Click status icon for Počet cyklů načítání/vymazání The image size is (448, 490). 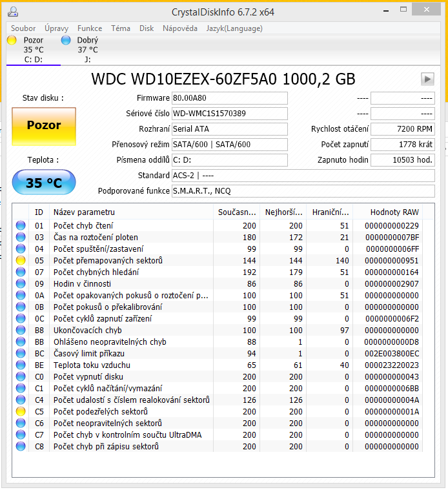point(21,388)
